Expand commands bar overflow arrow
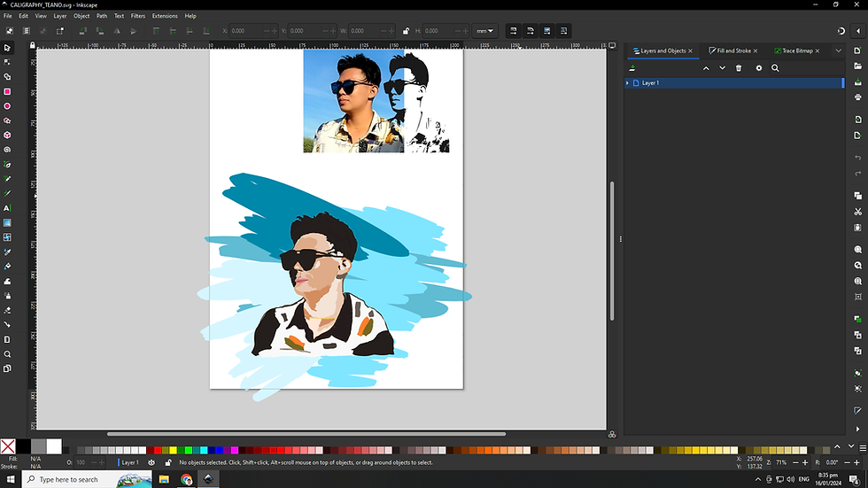868x488 pixels. point(858,429)
